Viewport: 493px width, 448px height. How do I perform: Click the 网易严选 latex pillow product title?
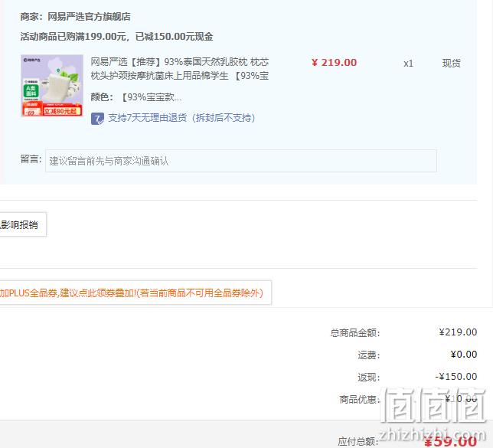pos(180,69)
